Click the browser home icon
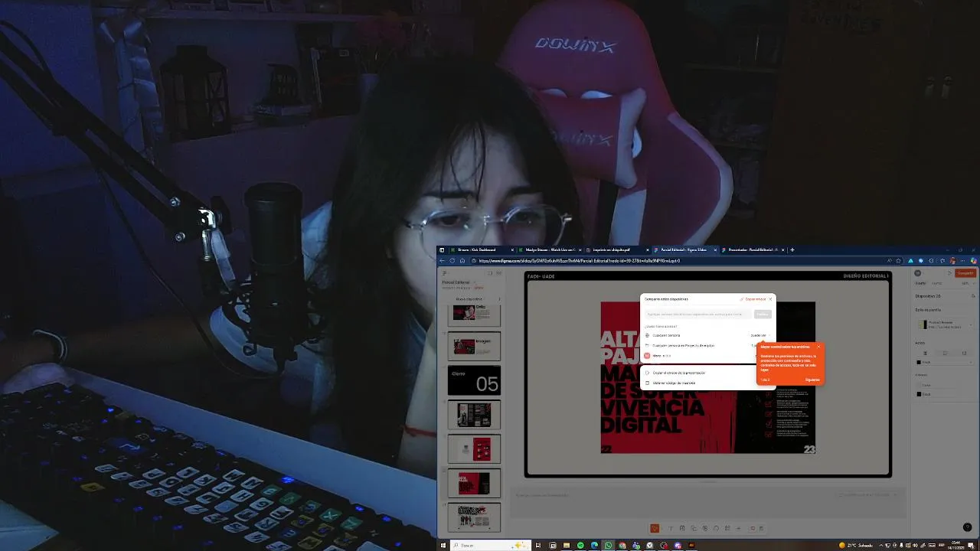 coord(462,260)
